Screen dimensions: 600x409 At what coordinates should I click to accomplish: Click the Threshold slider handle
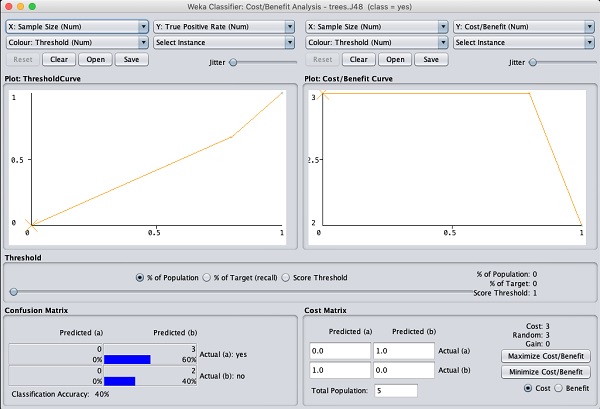(13, 292)
